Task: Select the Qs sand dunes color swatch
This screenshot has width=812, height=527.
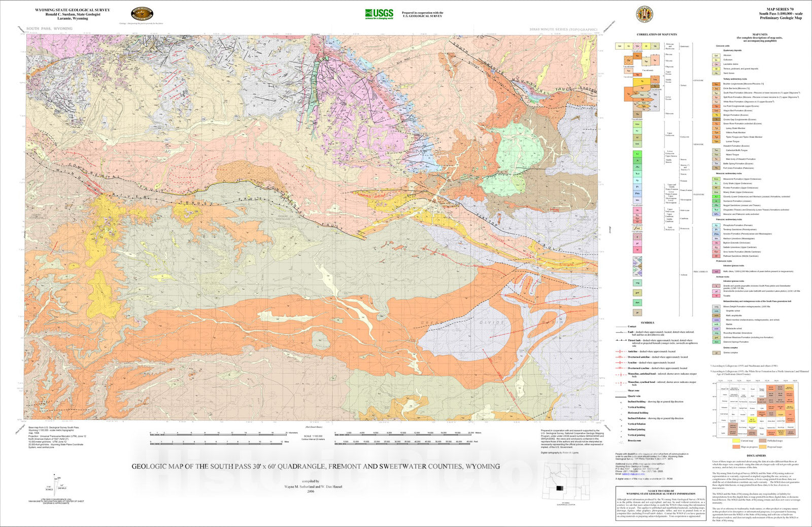Action: pos(716,74)
